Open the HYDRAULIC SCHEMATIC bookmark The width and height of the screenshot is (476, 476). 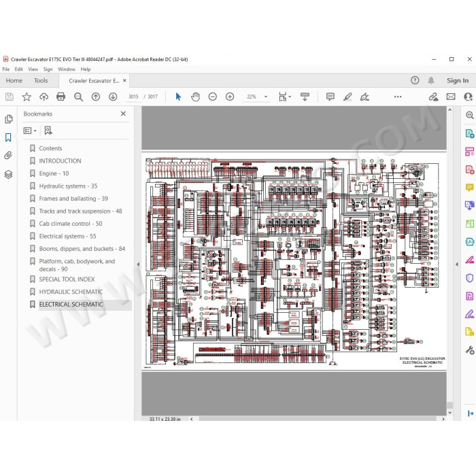(x=71, y=292)
